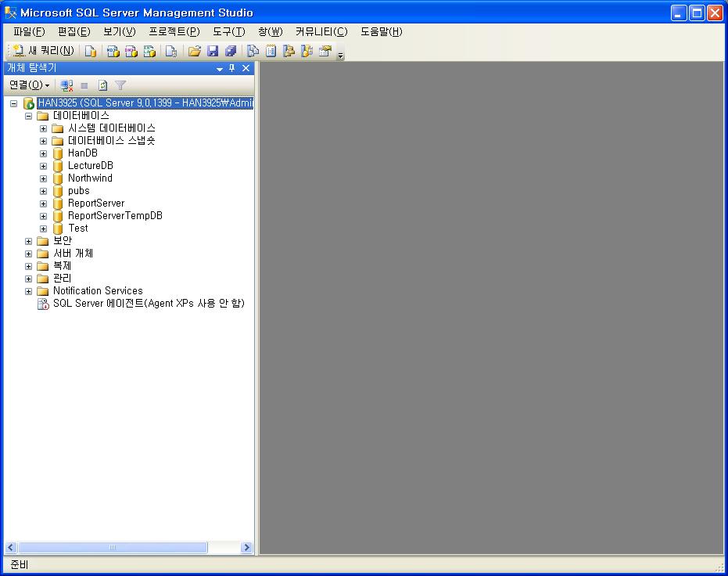Viewport: 728px width, 576px height.
Task: Click the Properties Window toolbar icon
Action: pyautogui.click(x=325, y=51)
